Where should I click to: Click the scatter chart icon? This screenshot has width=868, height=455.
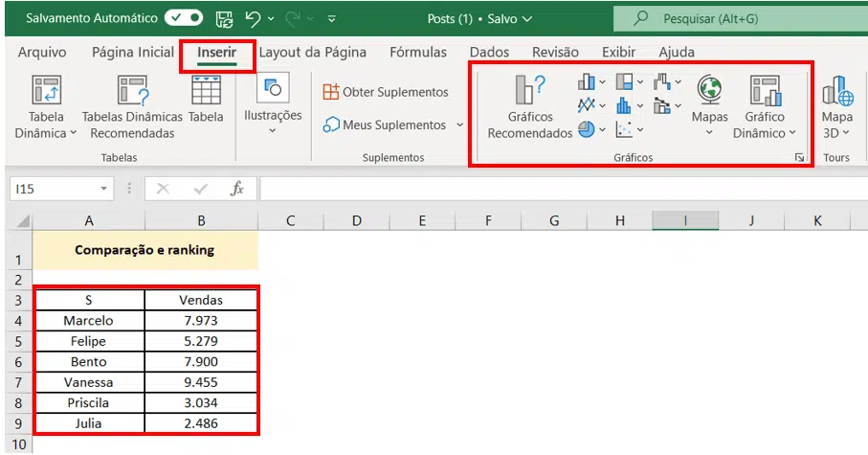click(624, 129)
